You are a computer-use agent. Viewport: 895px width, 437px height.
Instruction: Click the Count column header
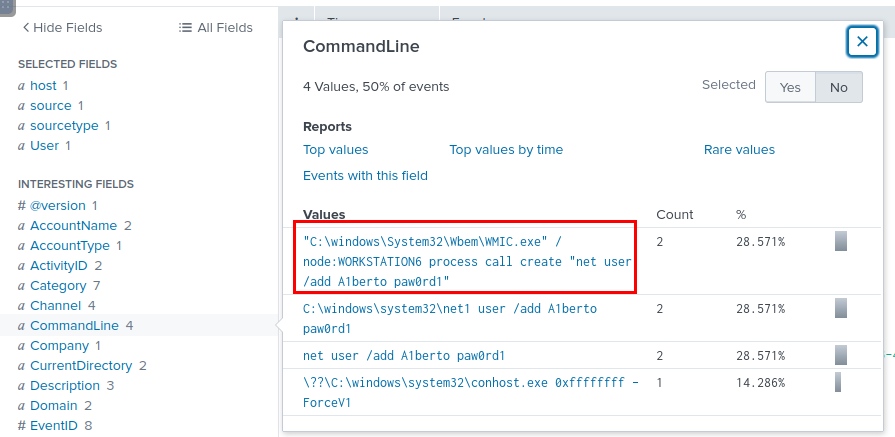click(x=673, y=215)
